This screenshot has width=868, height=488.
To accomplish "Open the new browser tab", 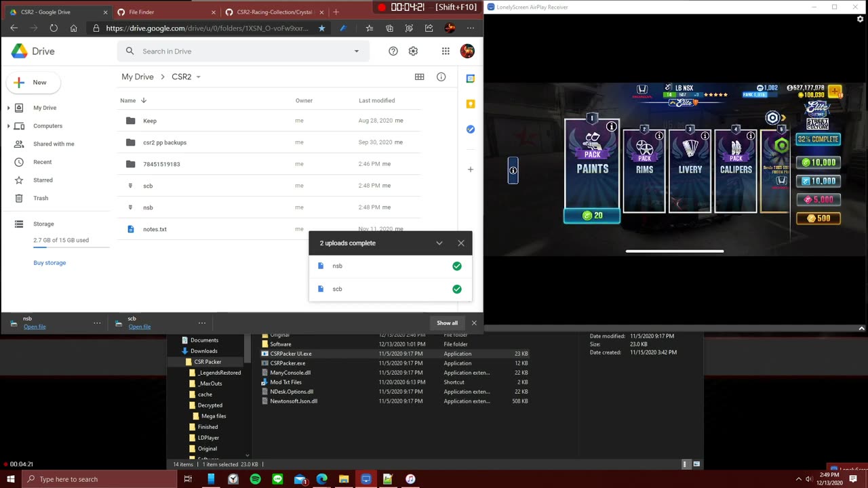I will [336, 12].
